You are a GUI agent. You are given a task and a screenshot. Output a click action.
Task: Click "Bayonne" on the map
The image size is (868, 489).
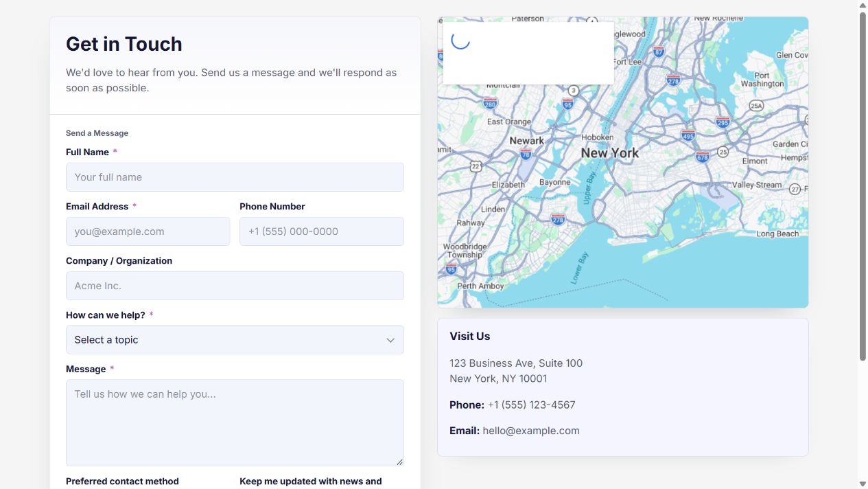(x=555, y=182)
